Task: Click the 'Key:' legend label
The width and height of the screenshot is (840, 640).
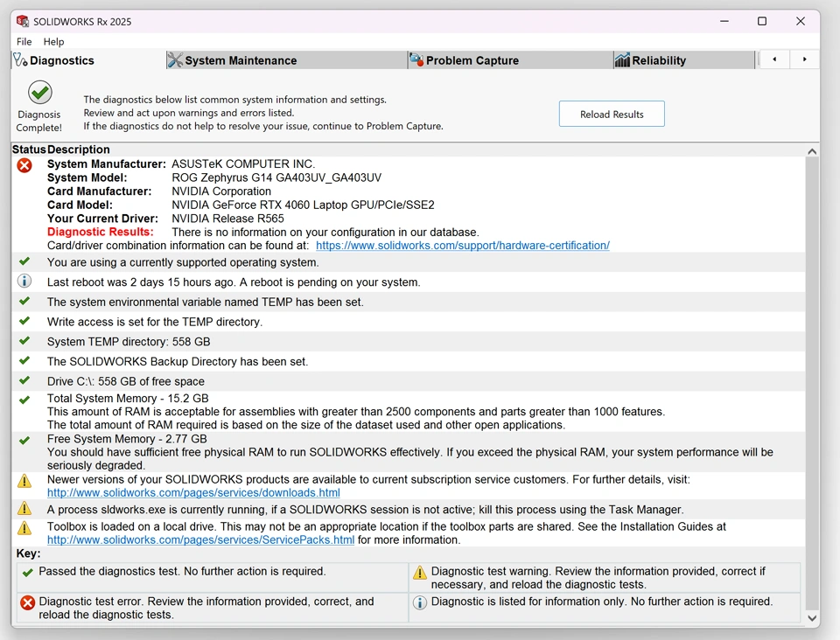Action: tap(28, 553)
